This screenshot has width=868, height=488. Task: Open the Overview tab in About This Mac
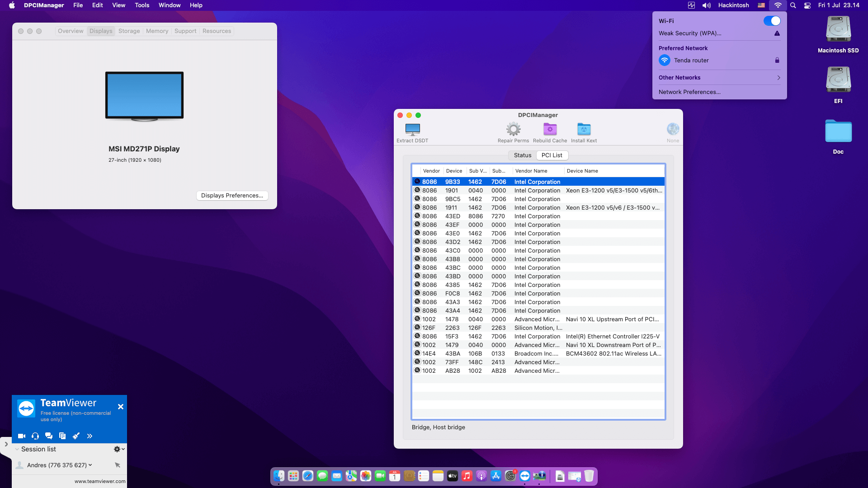[71, 31]
